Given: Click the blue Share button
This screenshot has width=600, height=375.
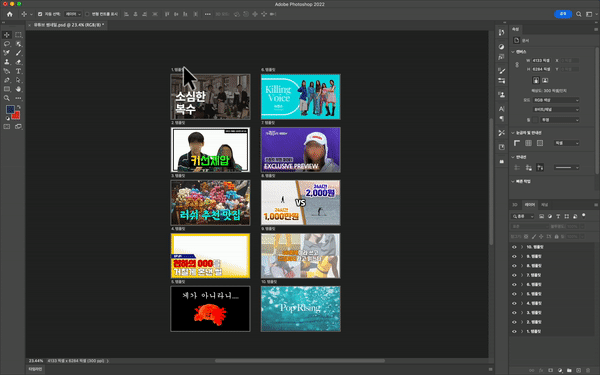Looking at the screenshot, I should [563, 14].
